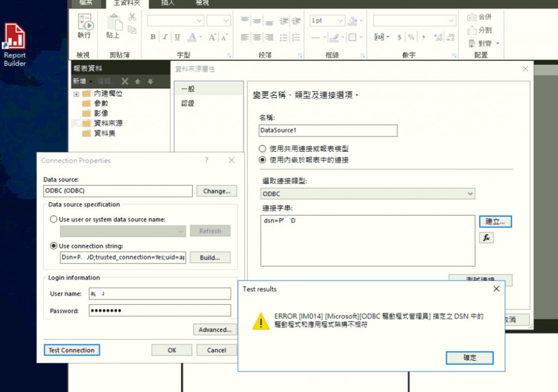Open the 1 pt border width dropdown
This screenshot has width=558, height=392.
click(x=340, y=21)
